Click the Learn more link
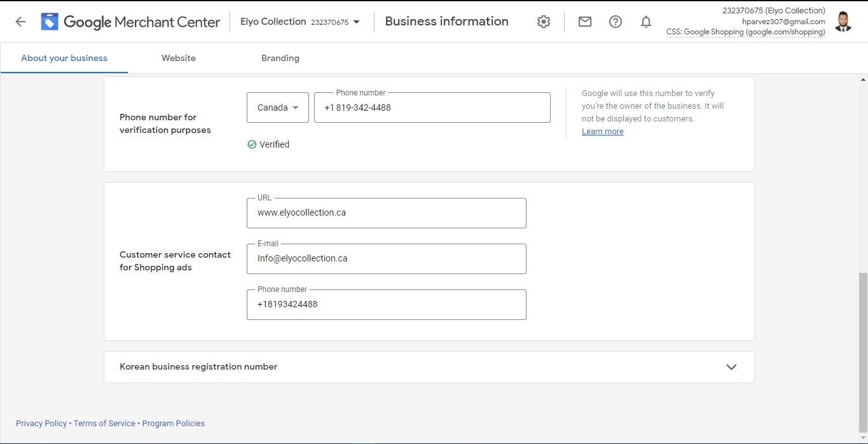This screenshot has width=868, height=444. point(602,132)
